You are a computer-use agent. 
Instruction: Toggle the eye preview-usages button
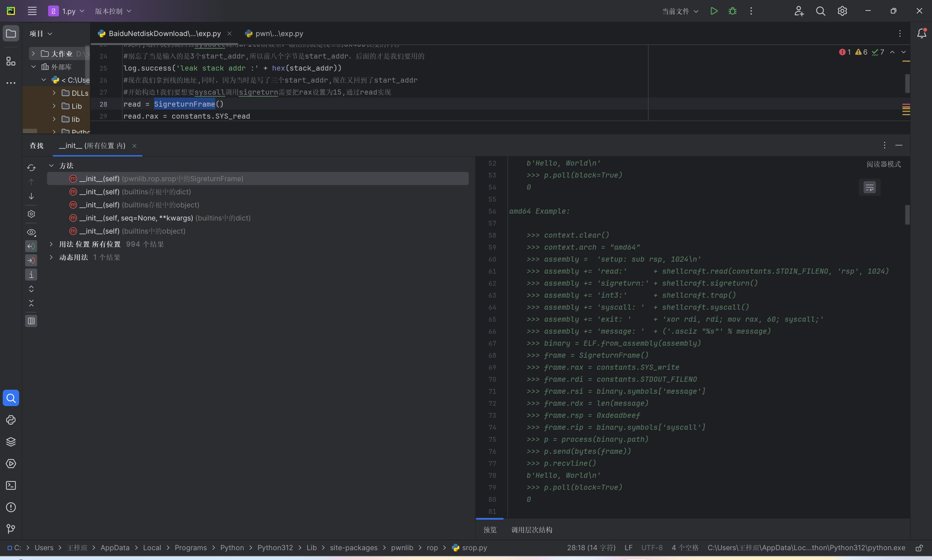(x=31, y=232)
